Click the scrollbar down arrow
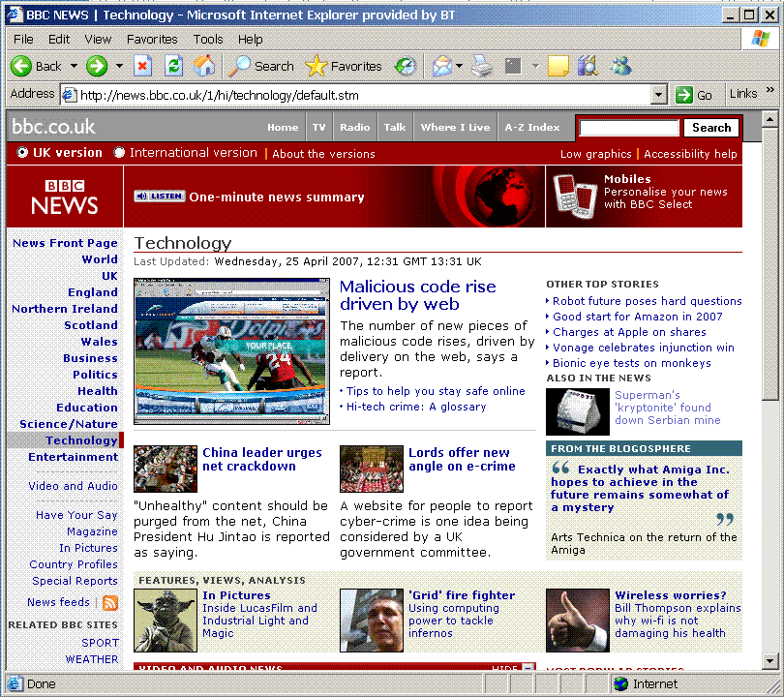The width and height of the screenshot is (784, 697). coord(770,661)
